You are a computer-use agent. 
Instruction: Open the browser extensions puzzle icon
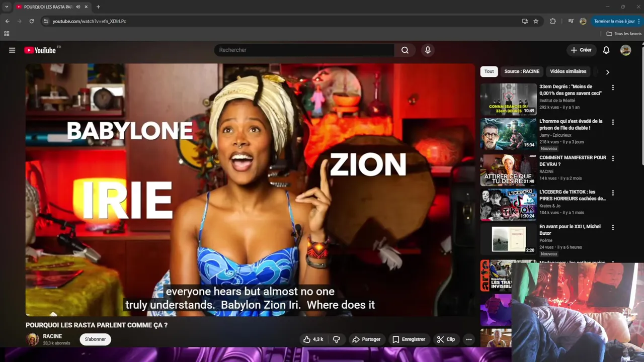point(553,21)
